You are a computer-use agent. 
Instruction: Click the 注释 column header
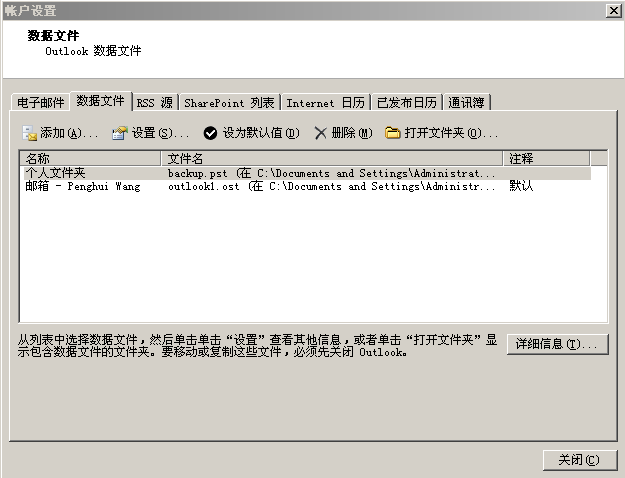(546, 158)
